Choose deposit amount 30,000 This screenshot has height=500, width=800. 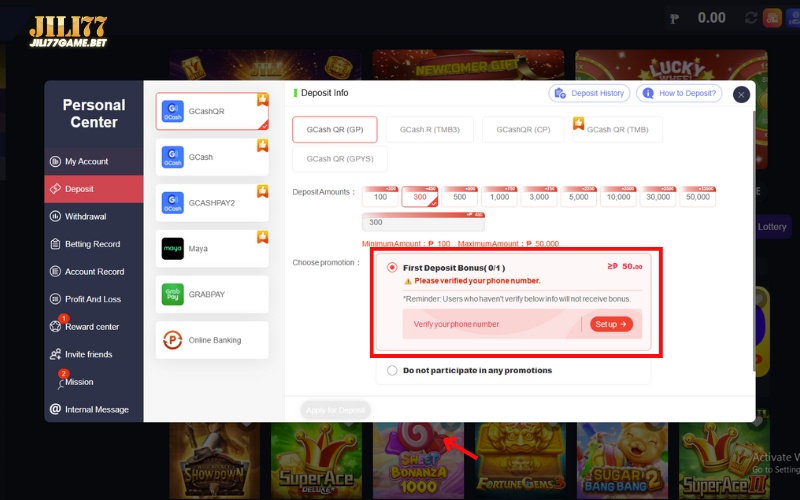pos(658,197)
